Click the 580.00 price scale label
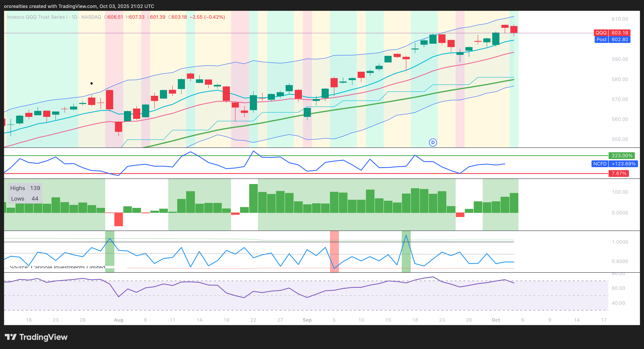 point(620,79)
